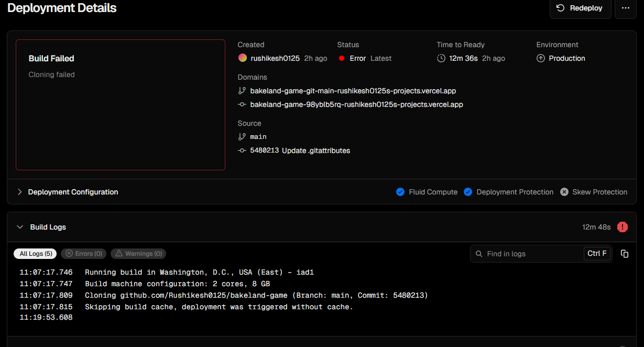This screenshot has width=644, height=347.
Task: Click the clock icon beside 12m 36s
Action: (441, 58)
